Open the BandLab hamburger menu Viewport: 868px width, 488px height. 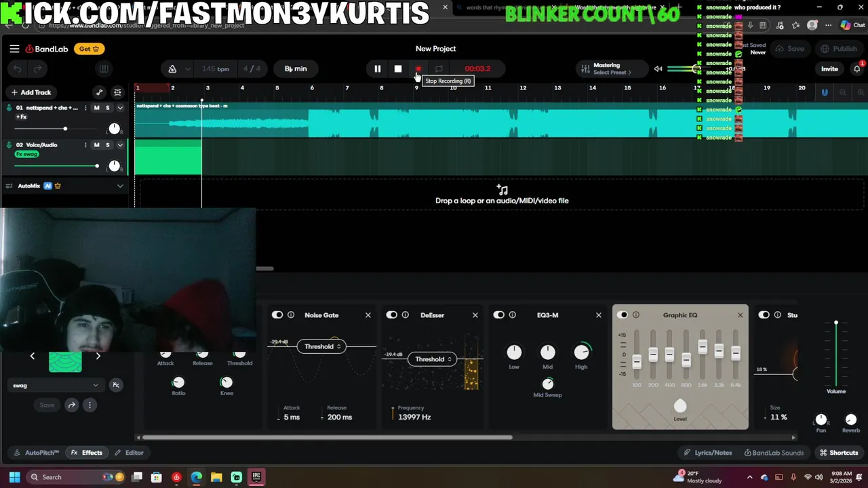(x=14, y=49)
